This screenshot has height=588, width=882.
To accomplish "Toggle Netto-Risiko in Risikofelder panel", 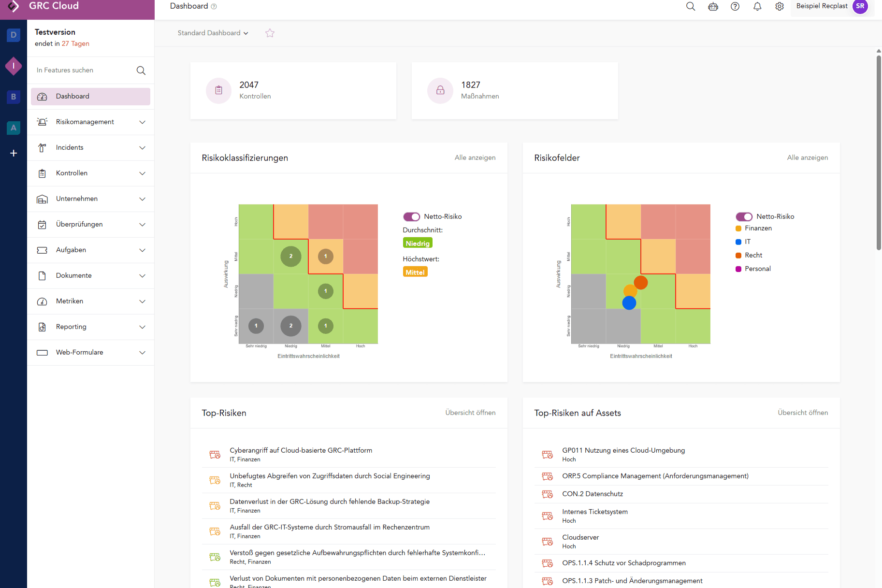I will click(744, 216).
